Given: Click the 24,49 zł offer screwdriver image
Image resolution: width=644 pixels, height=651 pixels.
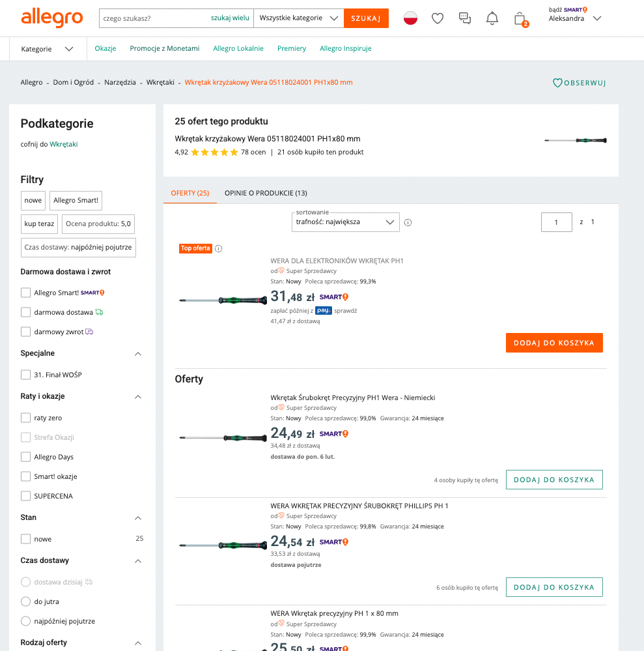Looking at the screenshot, I should pyautogui.click(x=223, y=438).
